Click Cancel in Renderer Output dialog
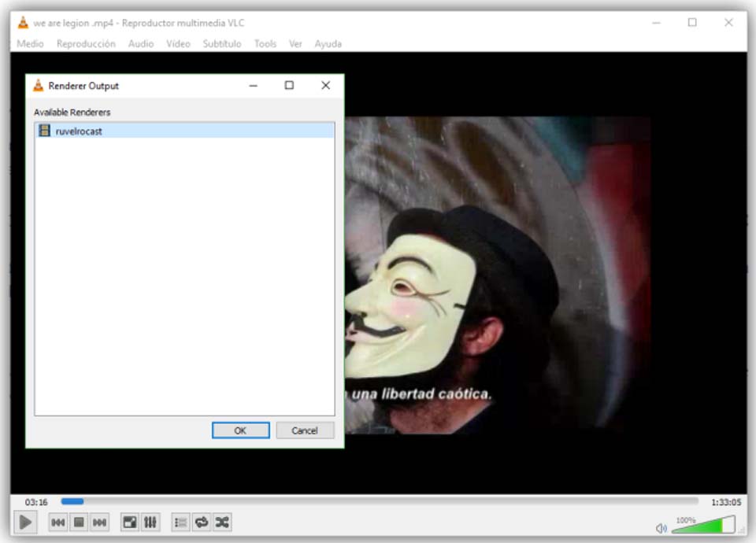The image size is (756, 543). [305, 430]
